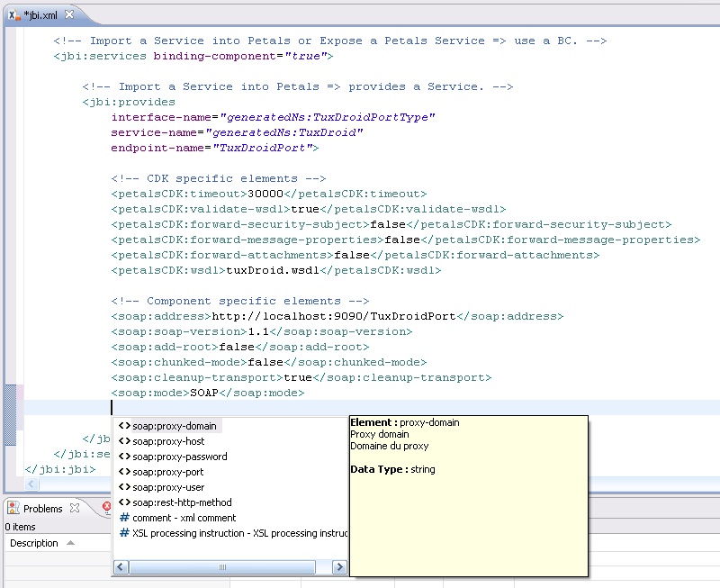Open the Problems view tab
Image resolution: width=720 pixels, height=588 pixels.
[x=42, y=509]
